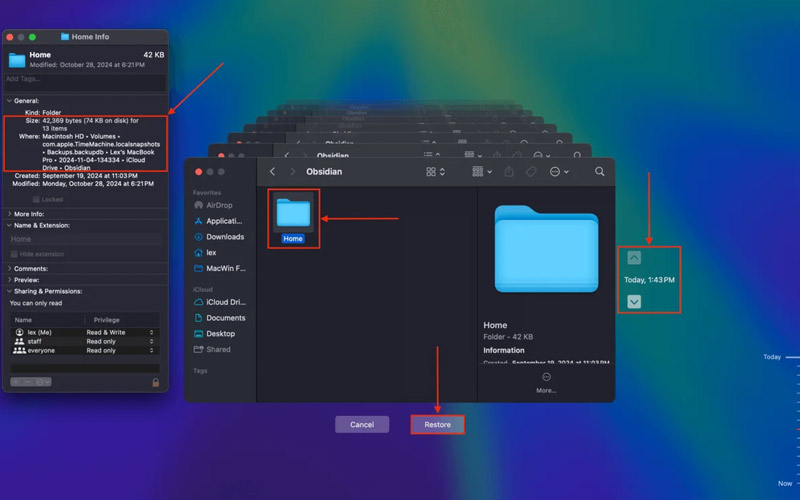
Task: Click the lock icon in Home Info
Action: (155, 382)
